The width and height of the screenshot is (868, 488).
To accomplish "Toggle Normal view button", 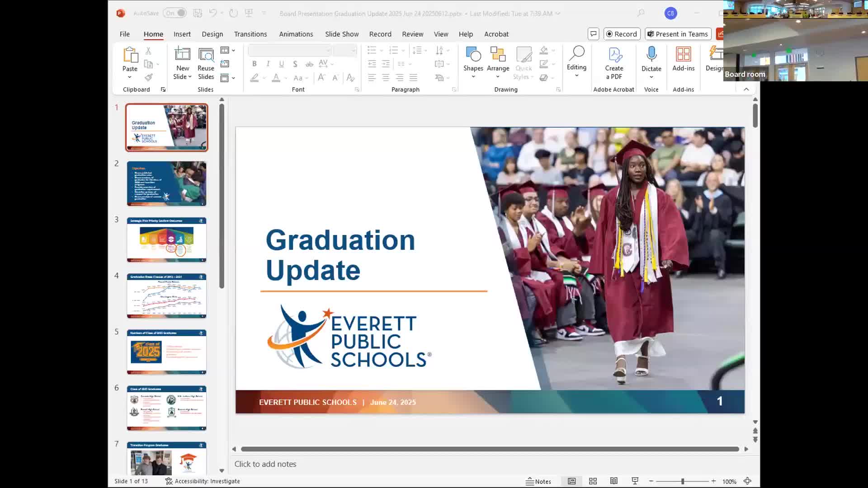I will coord(571,481).
